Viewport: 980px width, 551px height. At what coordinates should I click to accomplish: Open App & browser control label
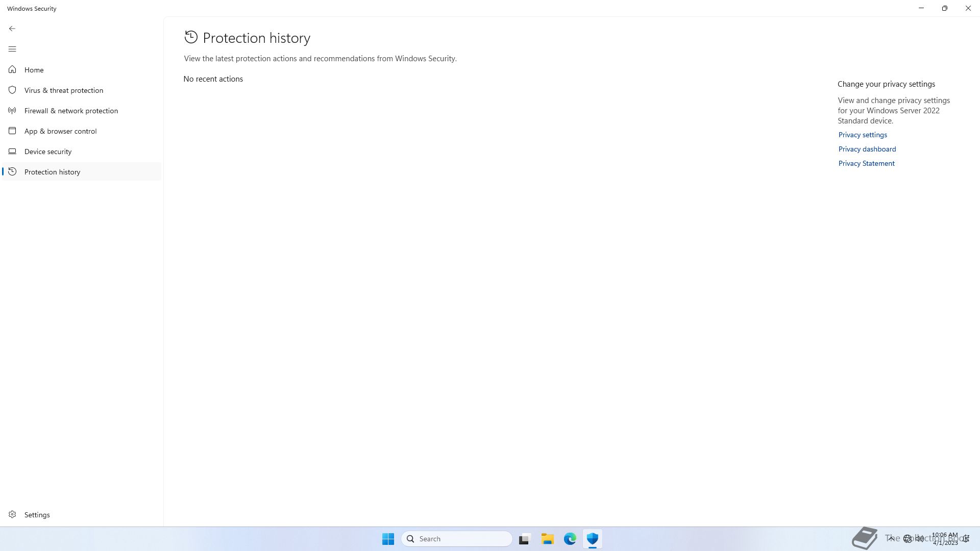(x=60, y=131)
